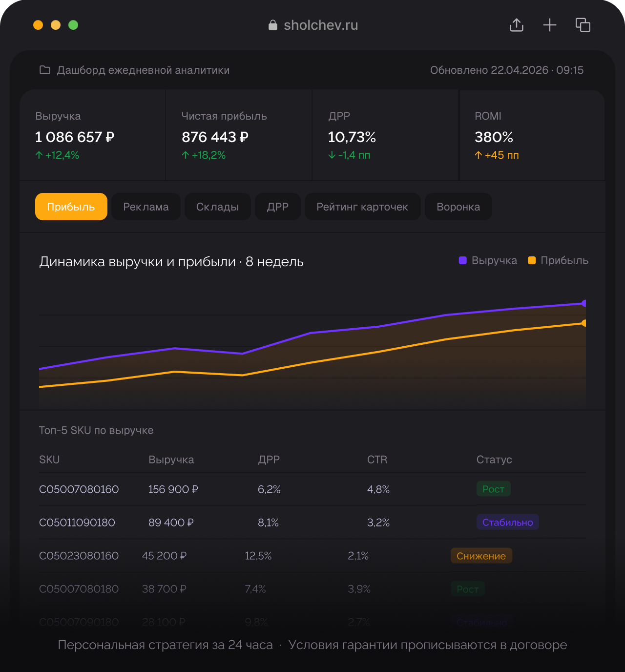
Task: Click the Рост status badge for C05007080160
Action: tap(494, 489)
